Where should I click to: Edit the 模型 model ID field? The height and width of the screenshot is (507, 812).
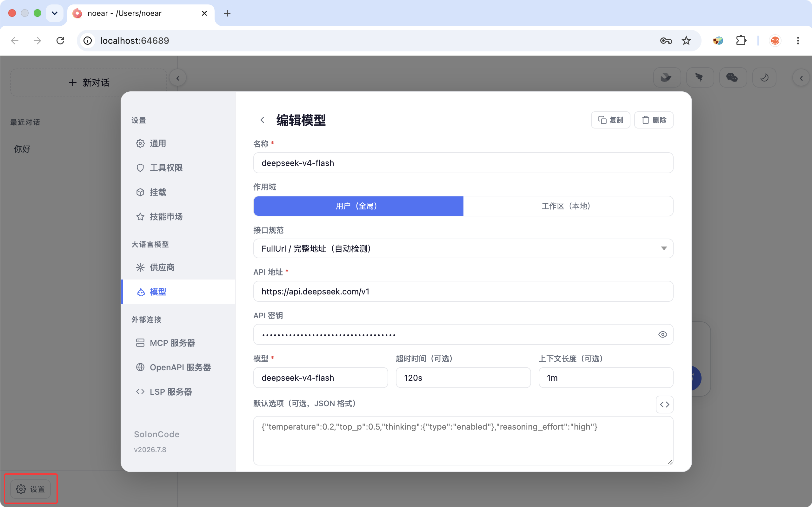point(321,378)
